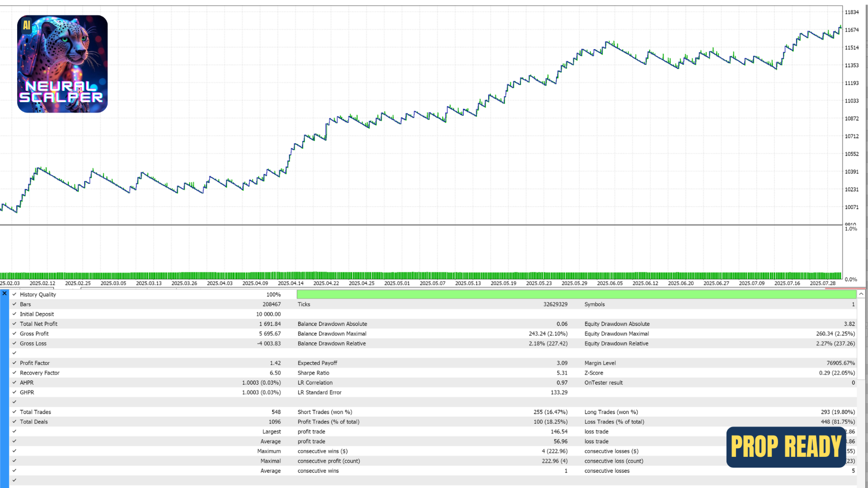Click the green History Quality progress bar

coord(576,295)
